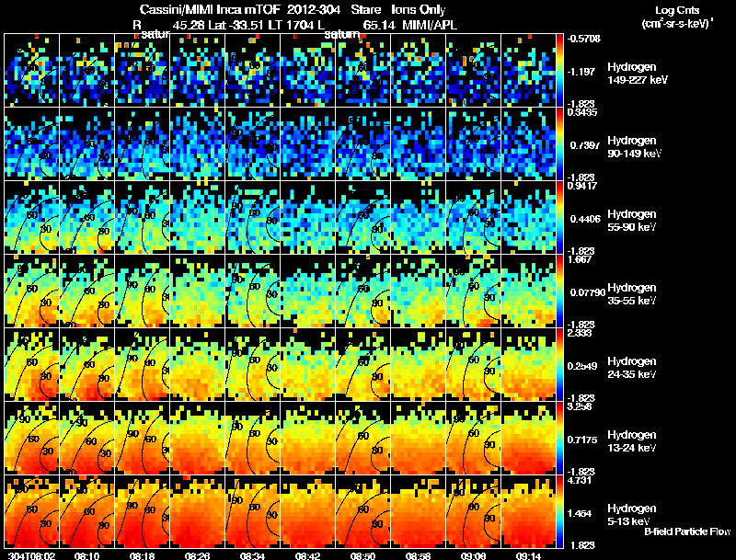Click the 304T08:02 time label
This screenshot has height=560, width=736.
click(x=32, y=556)
